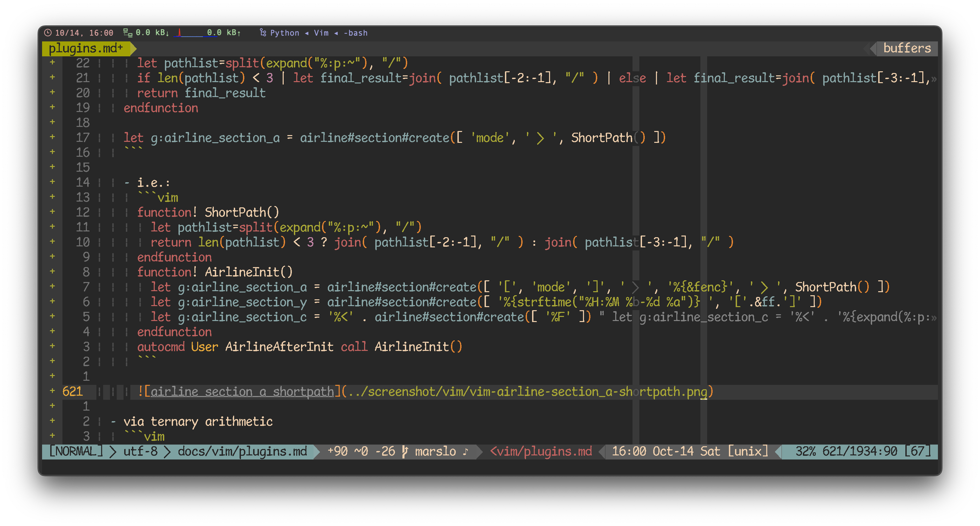Click the +90 ~0 -26 hunk summary
The width and height of the screenshot is (980, 526).
(x=361, y=451)
